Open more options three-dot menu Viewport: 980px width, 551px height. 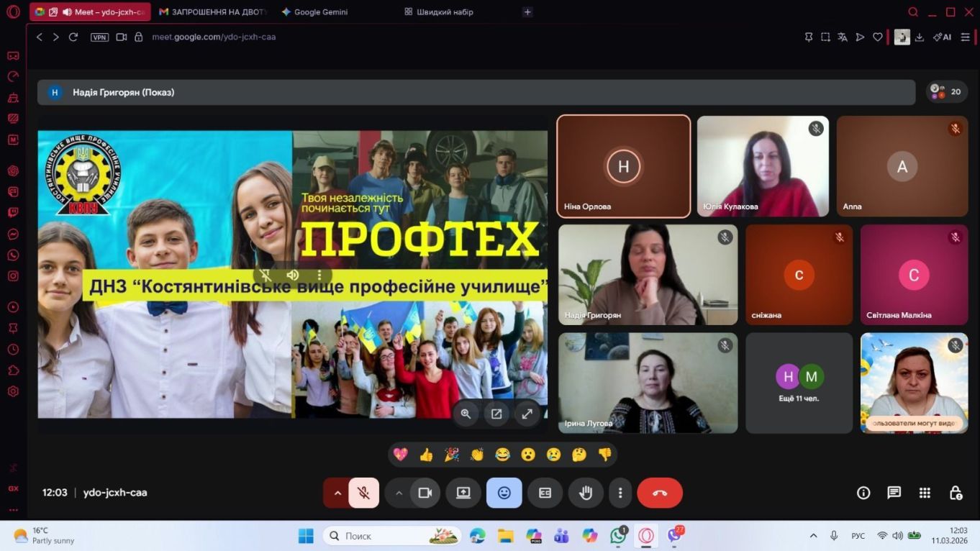click(x=620, y=493)
